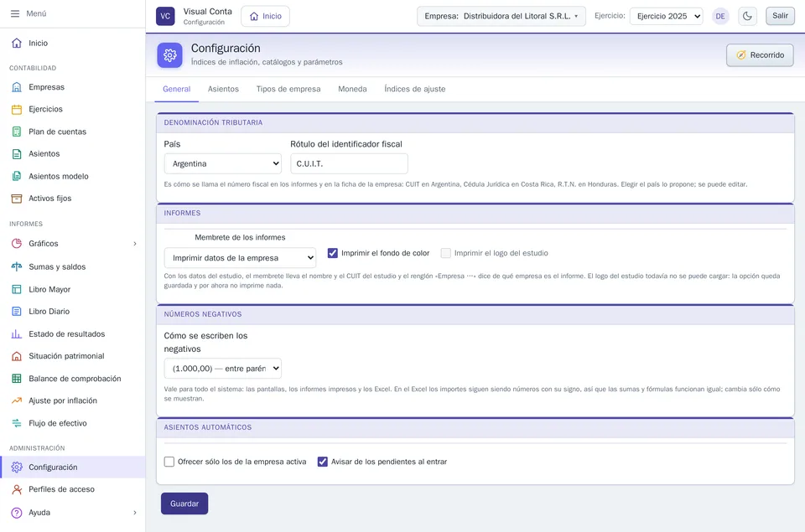This screenshot has height=532, width=805.
Task: Click the DE user avatar
Action: pos(720,16)
